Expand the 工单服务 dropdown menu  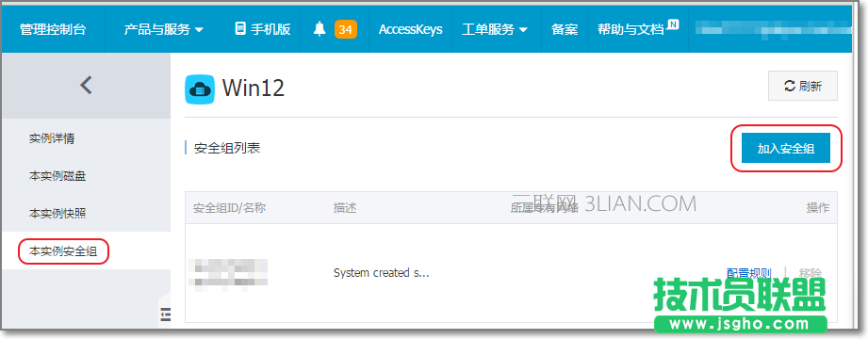click(x=495, y=29)
